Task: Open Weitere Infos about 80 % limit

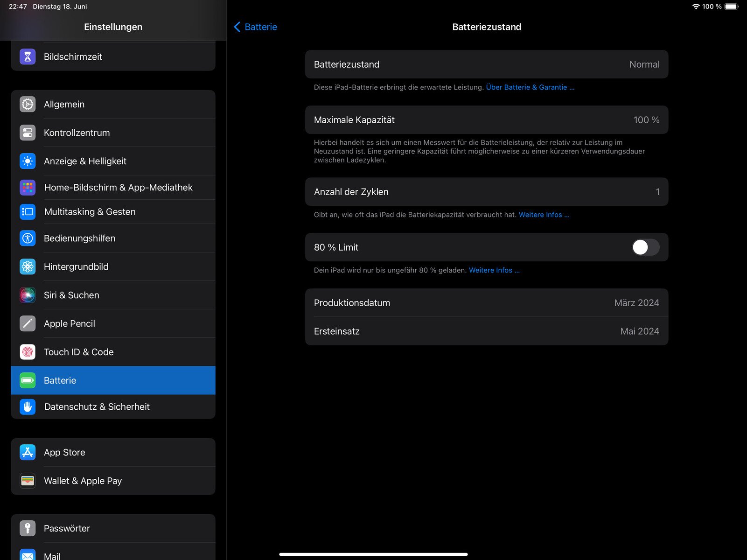Action: click(494, 270)
